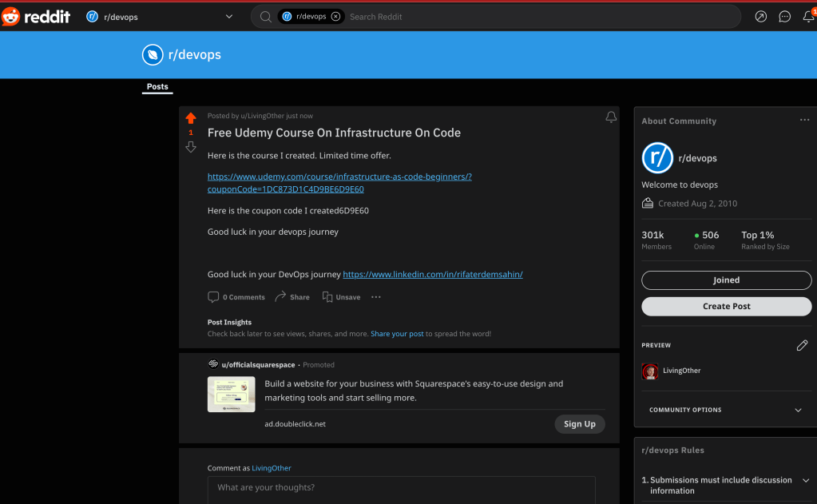
Task: Click the Squarespace ad thumbnail
Action: click(232, 394)
